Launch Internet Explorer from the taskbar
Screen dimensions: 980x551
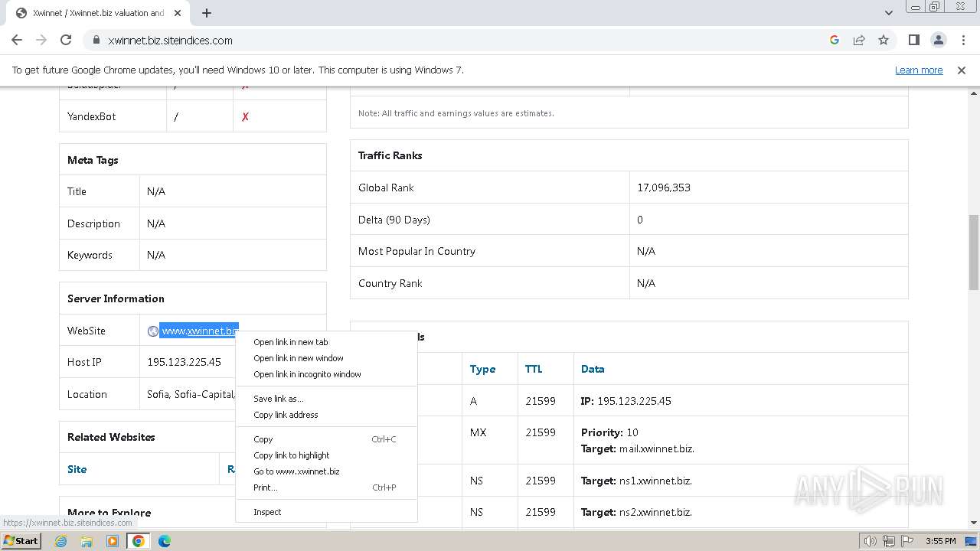60,540
